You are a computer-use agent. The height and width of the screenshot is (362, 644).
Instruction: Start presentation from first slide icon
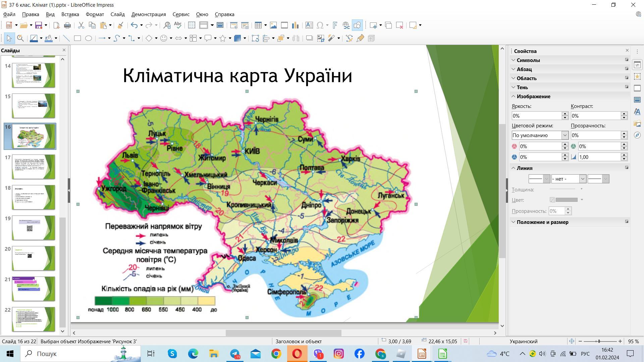(x=234, y=25)
